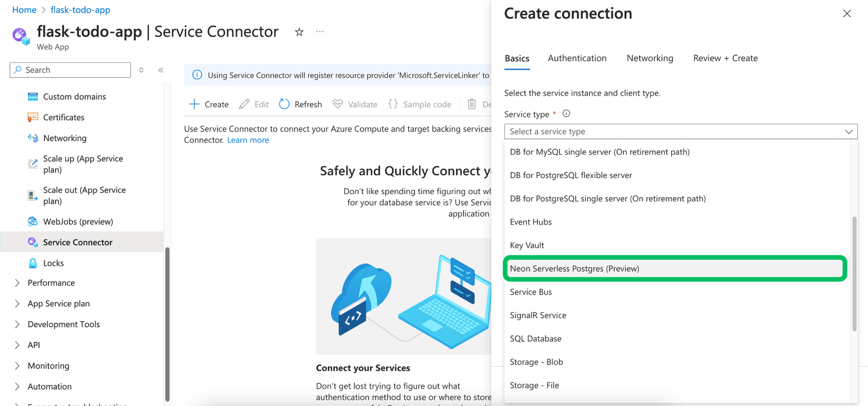Expand the Development Tools section
This screenshot has height=406, width=868.
(64, 324)
